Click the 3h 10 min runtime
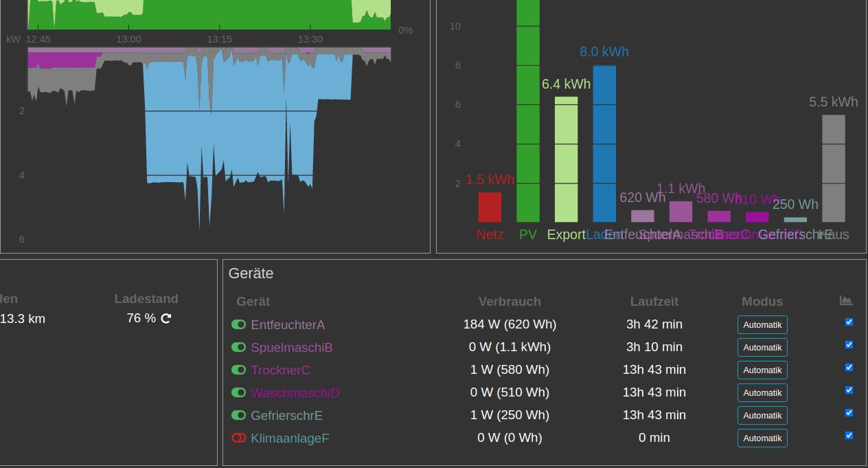Viewport: 868px width, 468px height. tap(654, 347)
